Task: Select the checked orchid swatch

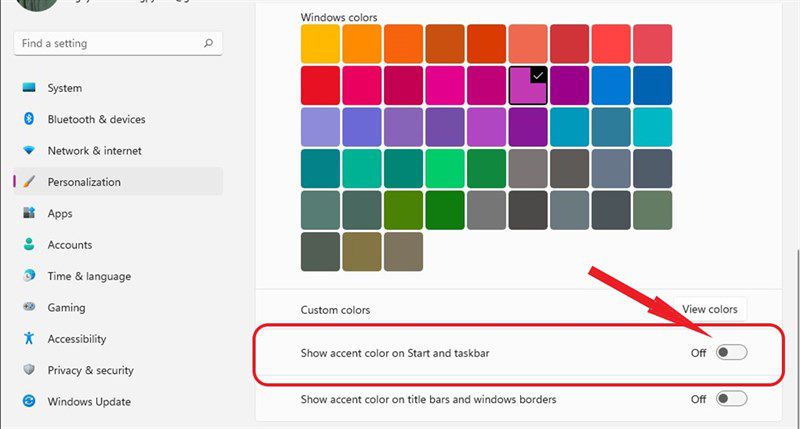Action: click(528, 85)
